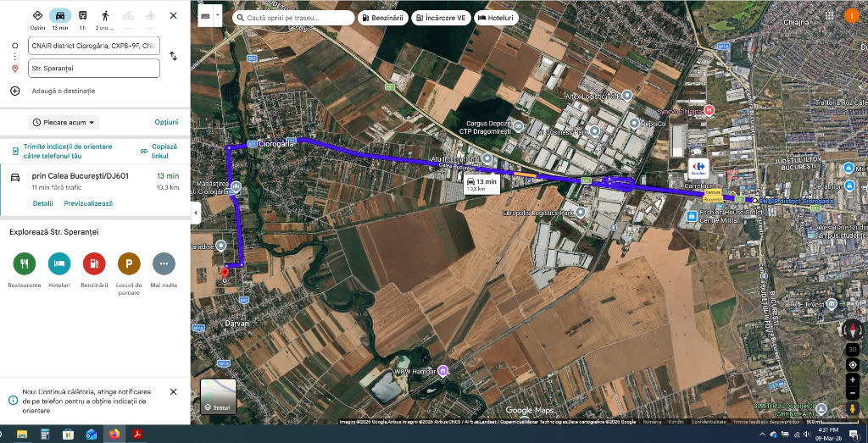Explore restaurants near Str. Speranței
Screen dimensions: 868x443
coord(25,263)
